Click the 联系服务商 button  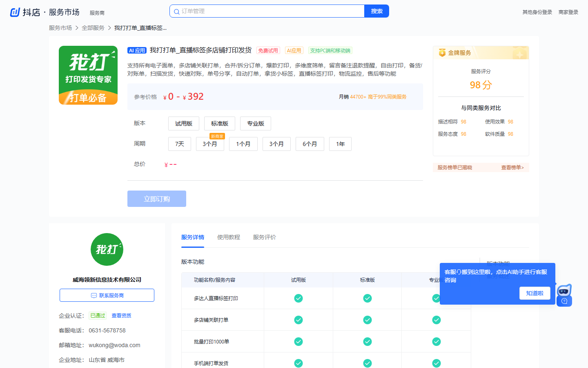(x=107, y=295)
